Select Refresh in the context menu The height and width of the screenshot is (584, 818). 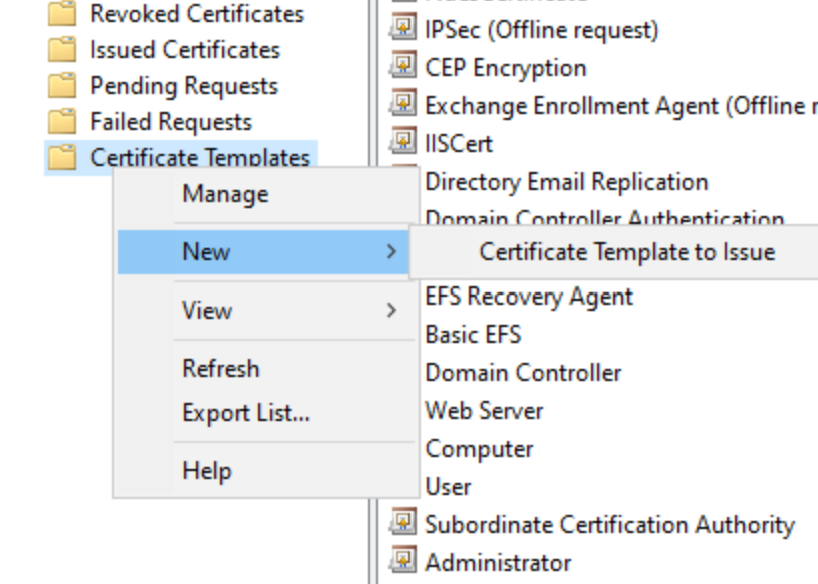(267, 369)
